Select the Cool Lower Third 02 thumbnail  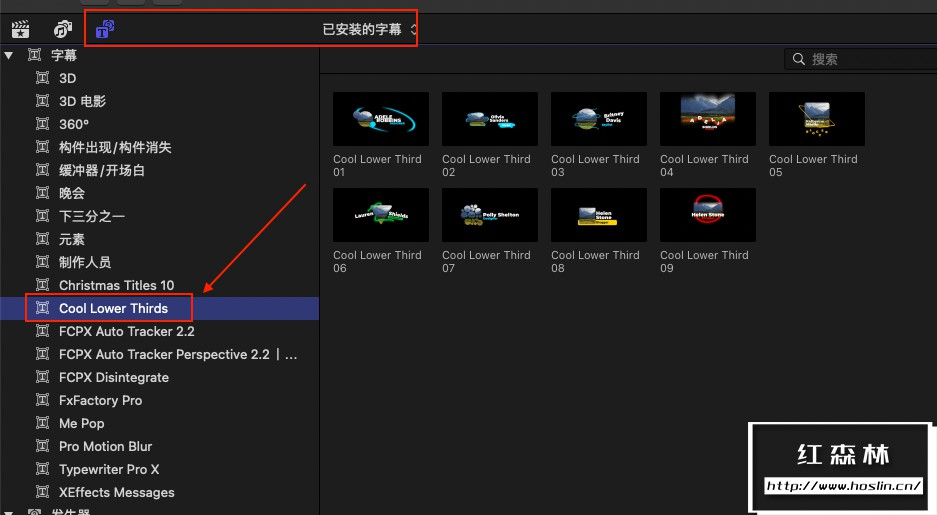[490, 119]
